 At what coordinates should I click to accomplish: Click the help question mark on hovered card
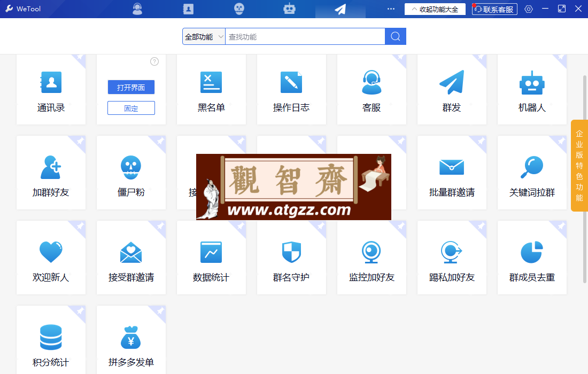coord(154,61)
